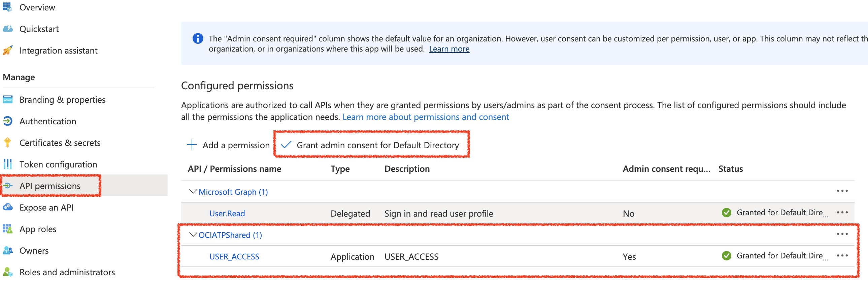
Task: Open ellipsis menu for OCIATPShared group
Action: (842, 234)
